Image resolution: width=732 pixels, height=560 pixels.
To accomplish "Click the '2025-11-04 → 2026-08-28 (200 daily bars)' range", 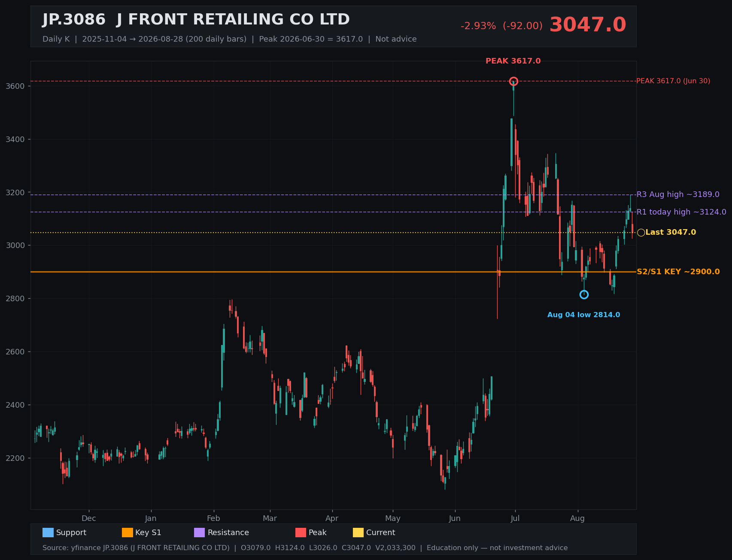I will pos(164,39).
